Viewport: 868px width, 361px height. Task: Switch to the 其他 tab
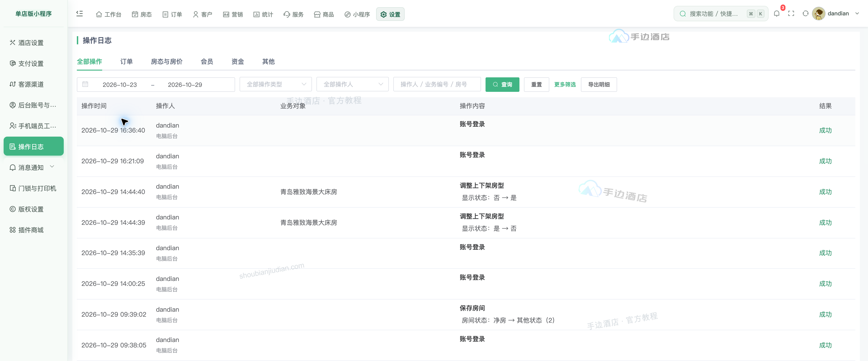click(268, 62)
